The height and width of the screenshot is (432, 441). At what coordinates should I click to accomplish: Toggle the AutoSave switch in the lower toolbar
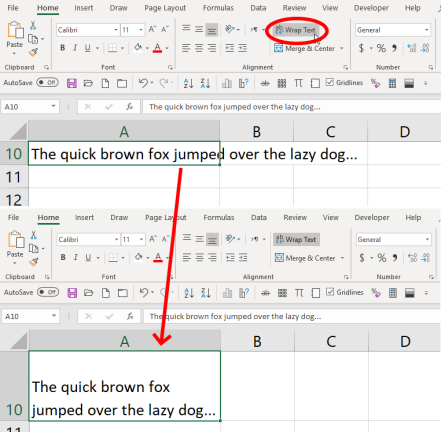(48, 292)
